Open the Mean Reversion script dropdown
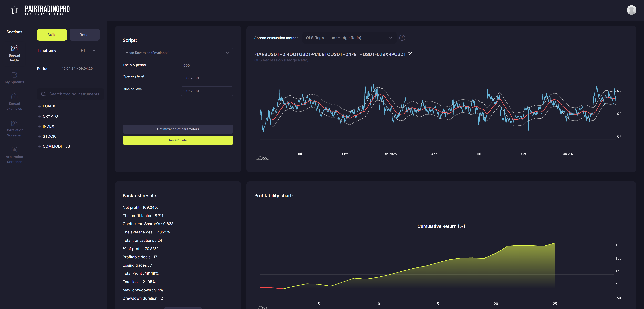 tap(178, 53)
